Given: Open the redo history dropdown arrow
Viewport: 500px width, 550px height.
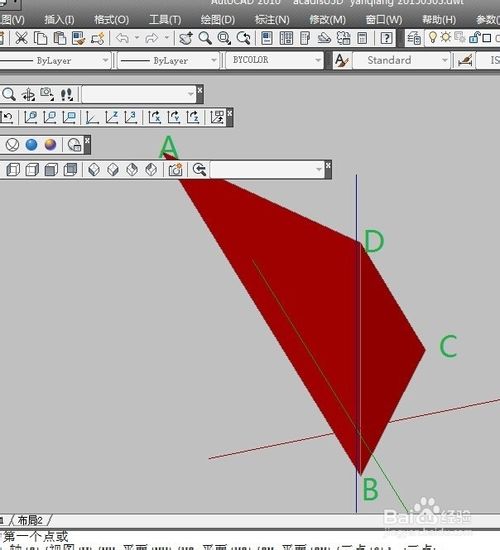Looking at the screenshot, I should tap(167, 37).
